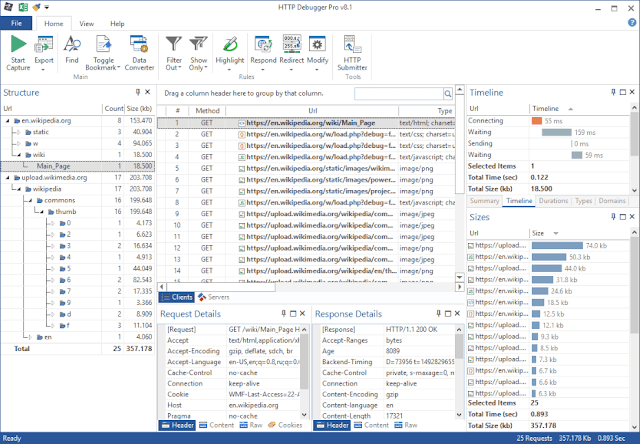This screenshot has width=640, height=444.
Task: Collapse the commons folder node
Action: [30, 200]
